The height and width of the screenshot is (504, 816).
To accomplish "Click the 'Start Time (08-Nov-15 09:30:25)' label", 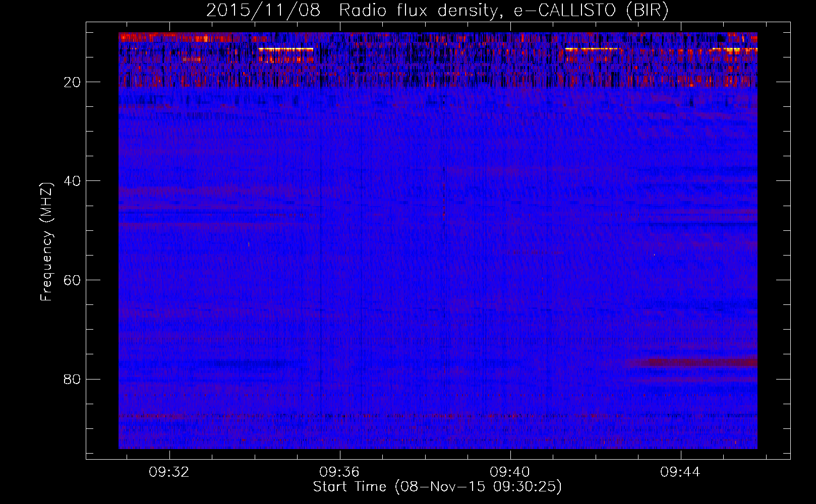I will coord(437,487).
